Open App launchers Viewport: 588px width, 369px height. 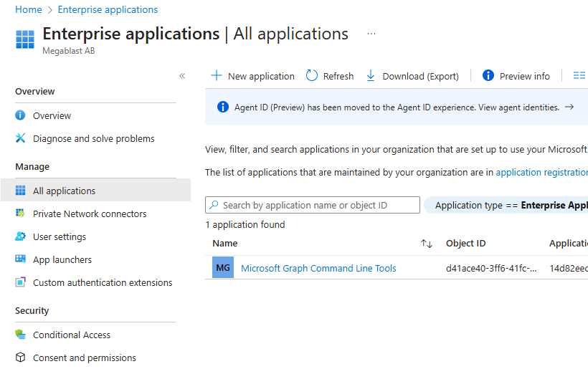tap(62, 259)
